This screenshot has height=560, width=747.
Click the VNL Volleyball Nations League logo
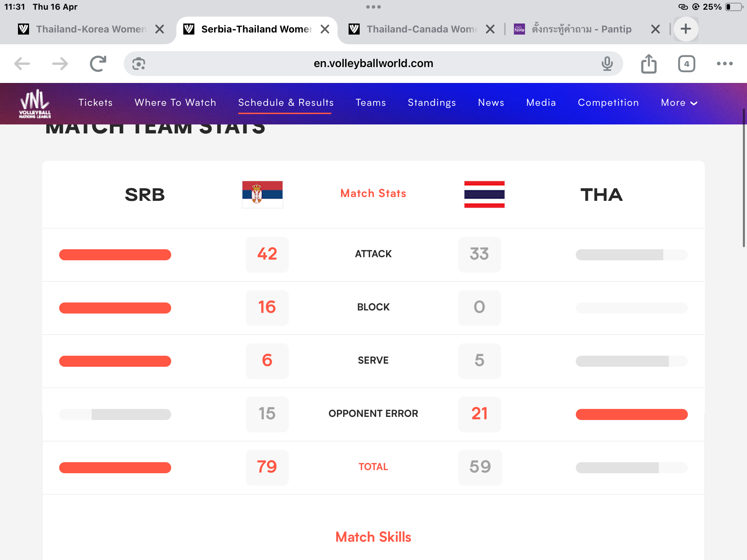coord(35,103)
